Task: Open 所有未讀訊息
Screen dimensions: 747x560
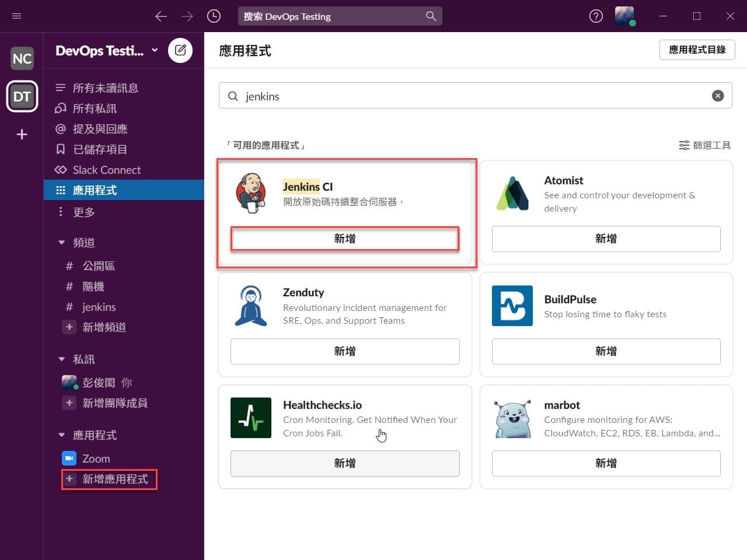Action: [124, 88]
